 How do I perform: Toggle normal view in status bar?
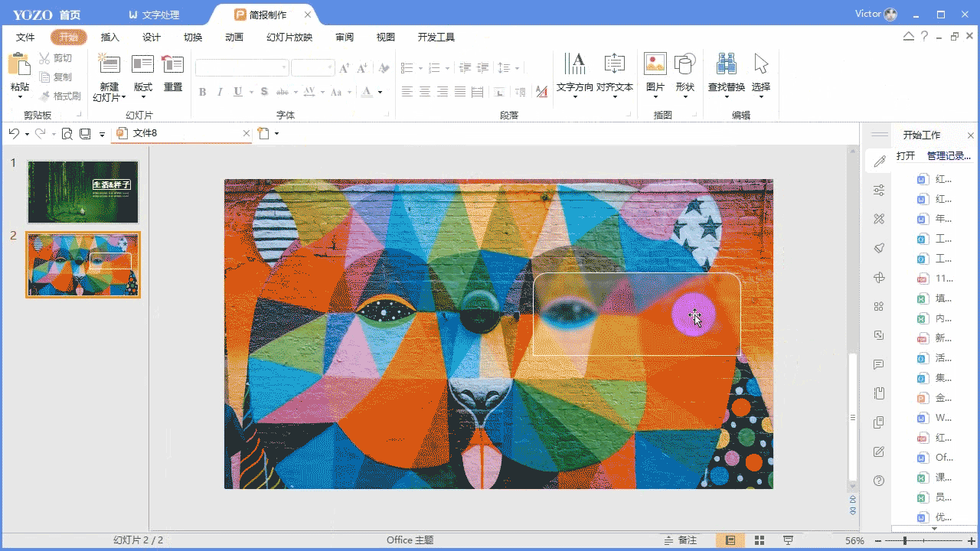[730, 540]
